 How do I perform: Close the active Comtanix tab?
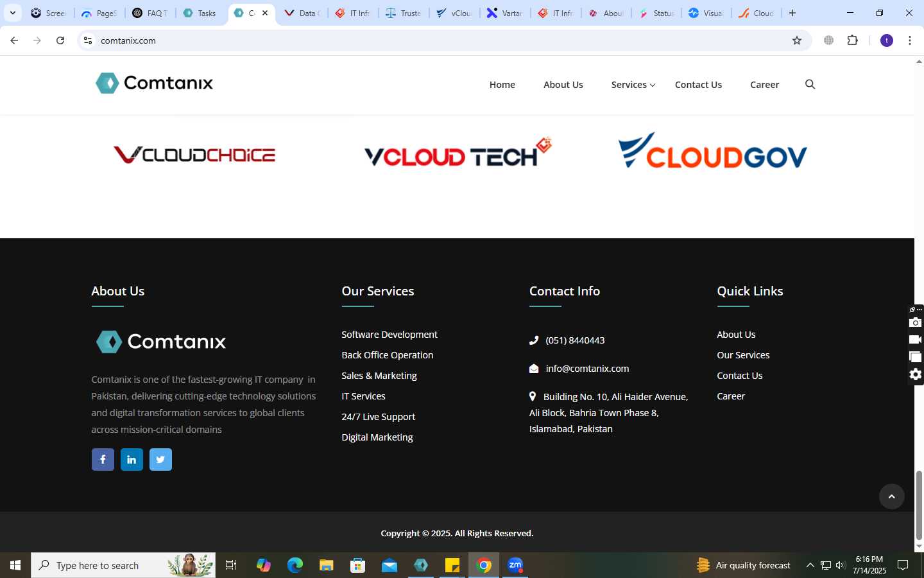265,13
